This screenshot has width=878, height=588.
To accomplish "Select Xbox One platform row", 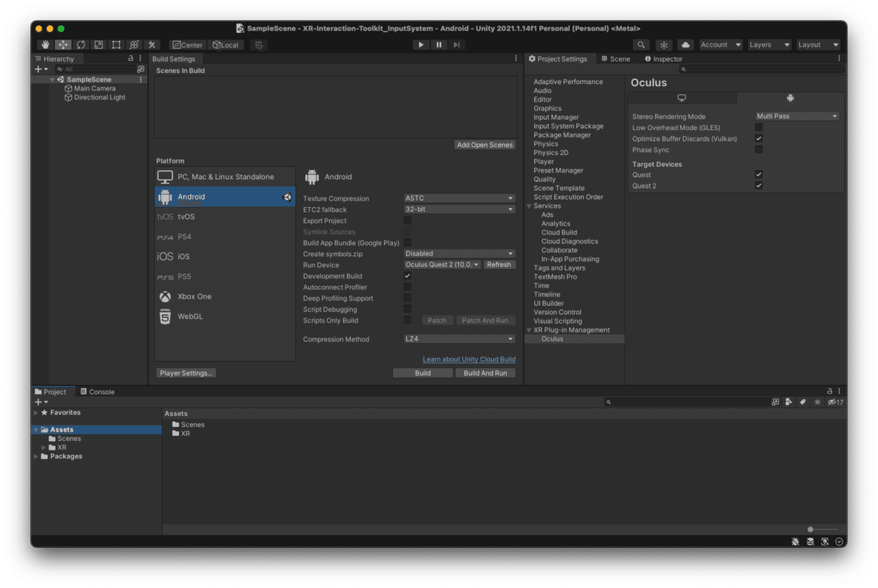I will point(225,296).
